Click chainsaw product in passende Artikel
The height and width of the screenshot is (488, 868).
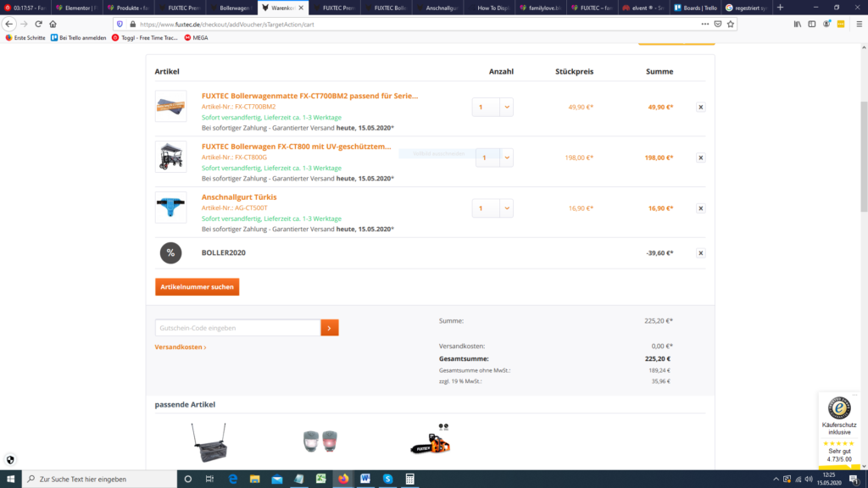pos(431,440)
